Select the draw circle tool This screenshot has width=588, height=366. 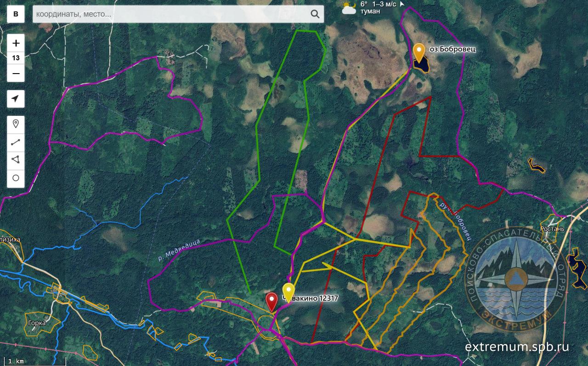tap(16, 178)
